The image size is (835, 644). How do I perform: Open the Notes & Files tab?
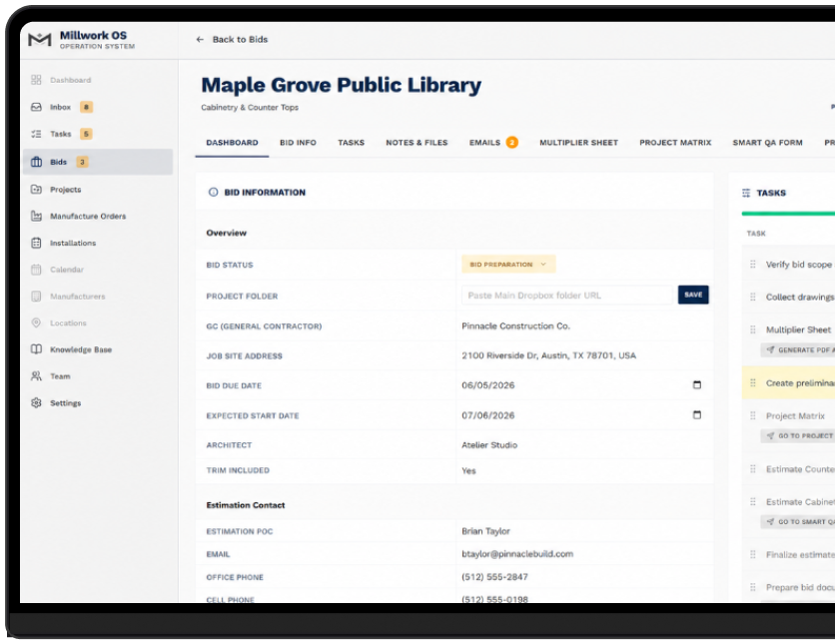click(x=417, y=143)
